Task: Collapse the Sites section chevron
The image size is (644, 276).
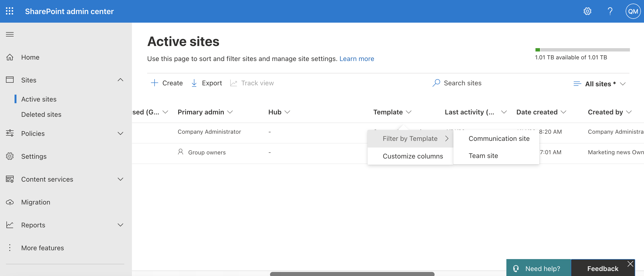Action: (120, 80)
